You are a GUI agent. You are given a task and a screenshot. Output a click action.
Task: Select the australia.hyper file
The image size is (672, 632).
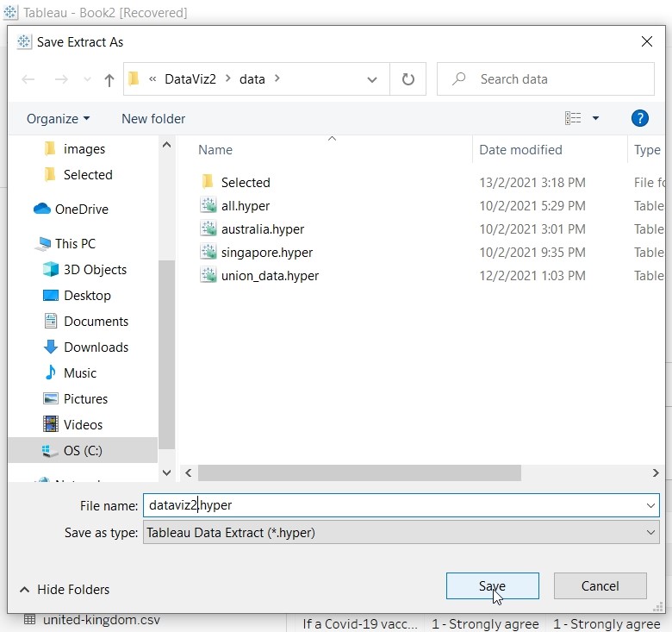(262, 229)
